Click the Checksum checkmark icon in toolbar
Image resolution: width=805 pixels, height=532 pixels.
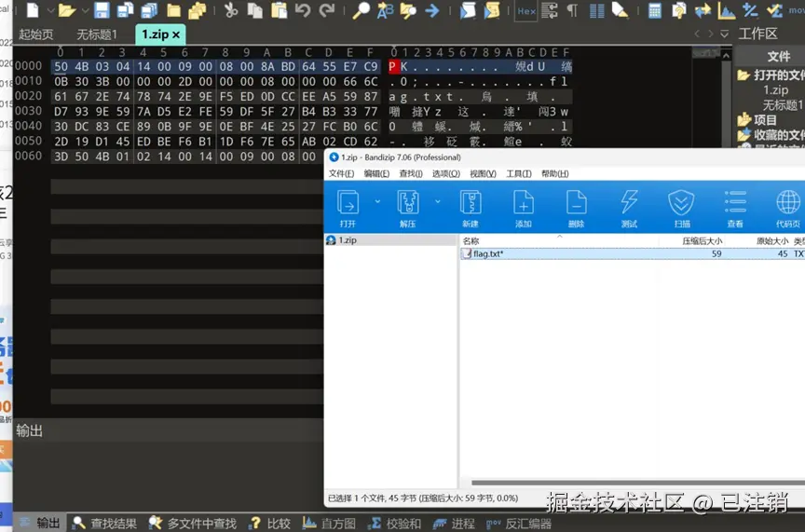tap(773, 9)
